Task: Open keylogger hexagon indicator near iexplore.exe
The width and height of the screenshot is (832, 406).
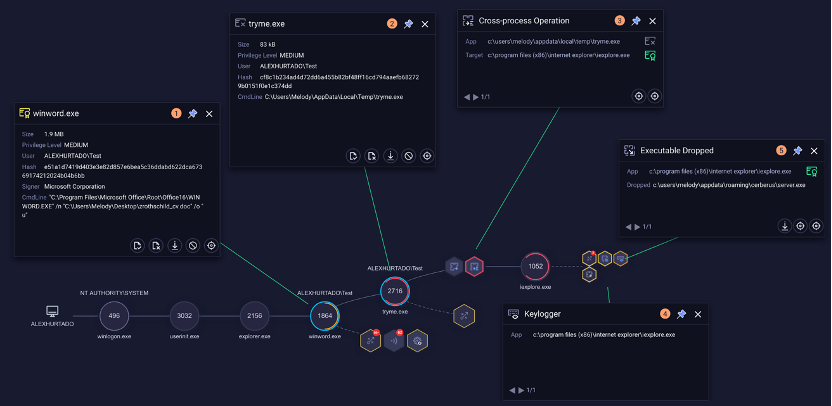Action: click(x=620, y=258)
